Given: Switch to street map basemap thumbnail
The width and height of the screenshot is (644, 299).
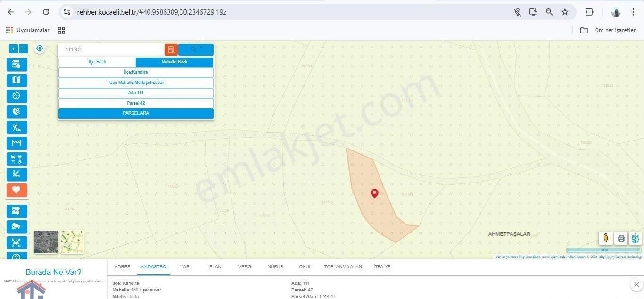Looking at the screenshot, I should click(72, 242).
